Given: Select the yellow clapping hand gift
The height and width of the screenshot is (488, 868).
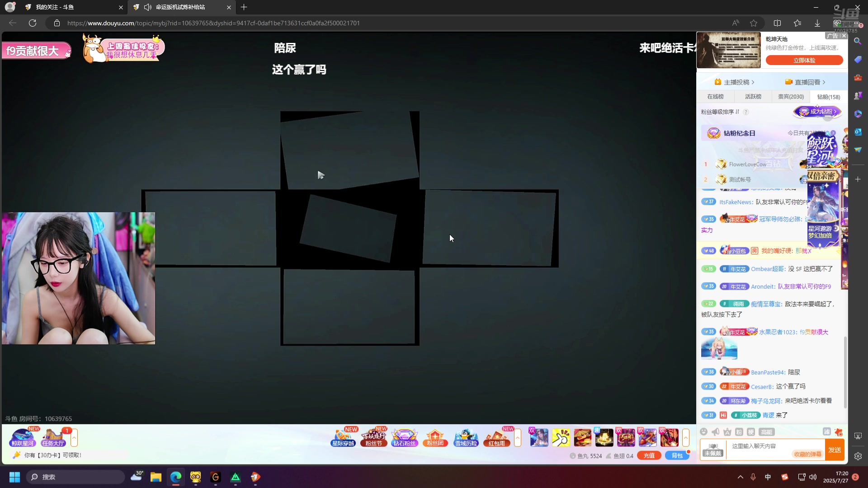Looking at the screenshot, I should (x=561, y=437).
